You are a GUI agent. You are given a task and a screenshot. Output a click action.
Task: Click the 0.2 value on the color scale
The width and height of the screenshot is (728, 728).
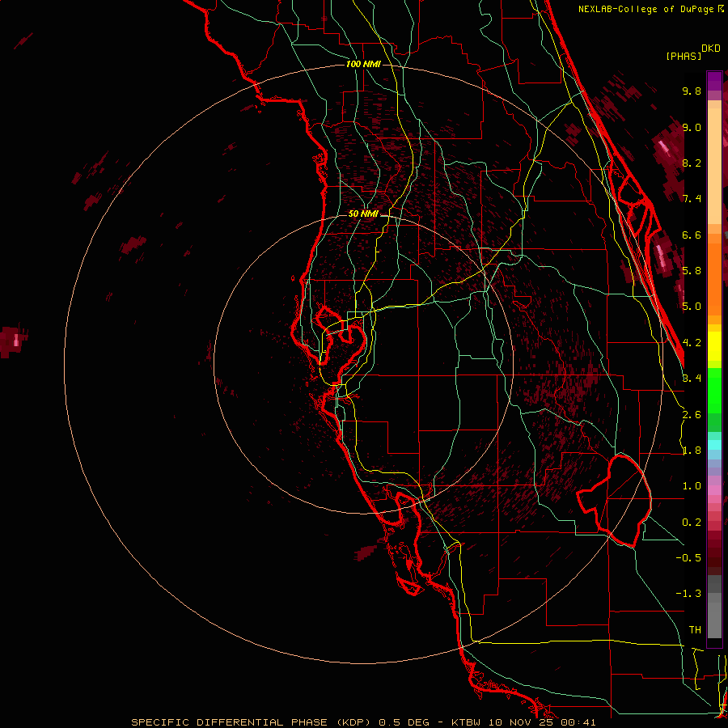(x=692, y=523)
